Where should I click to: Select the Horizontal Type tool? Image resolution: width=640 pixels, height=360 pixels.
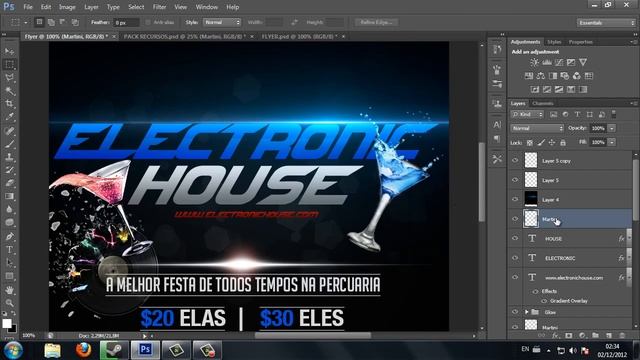pos(9,249)
